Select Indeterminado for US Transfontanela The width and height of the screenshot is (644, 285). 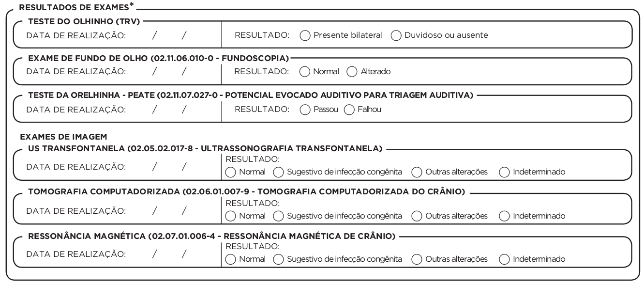click(x=504, y=172)
